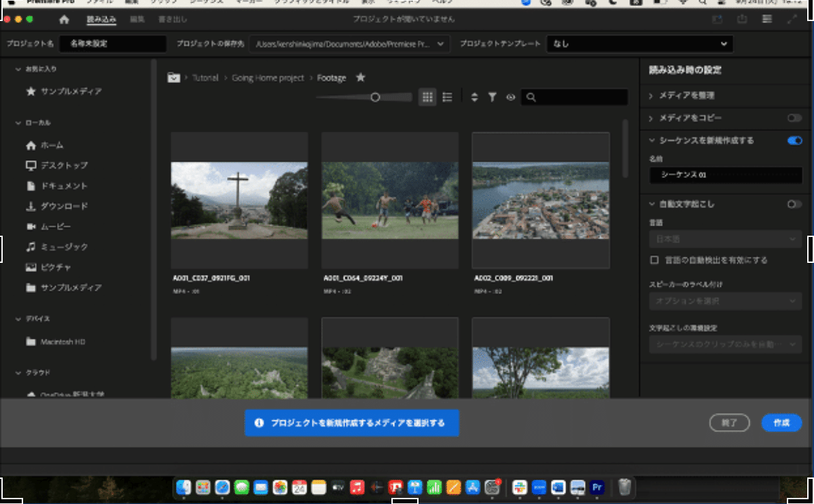Switch to list view
814x504 pixels.
447,97
